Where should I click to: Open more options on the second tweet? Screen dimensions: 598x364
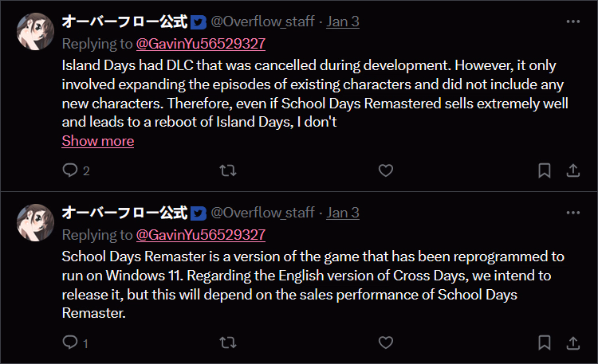tap(572, 213)
